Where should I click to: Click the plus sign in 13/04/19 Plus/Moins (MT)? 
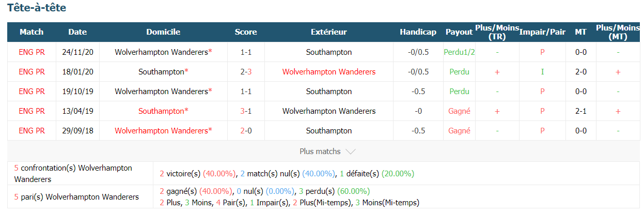618,111
